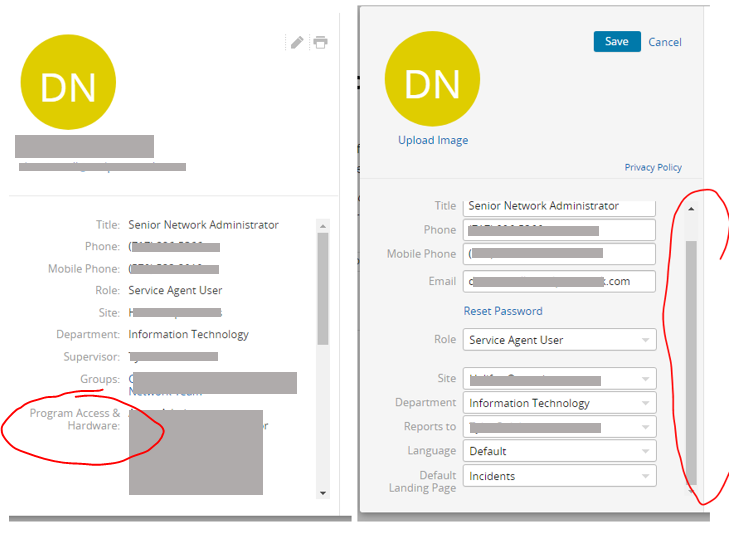Click the scroll-up arrow in the profile view scrollbar
742x538 pixels.
coord(323,226)
